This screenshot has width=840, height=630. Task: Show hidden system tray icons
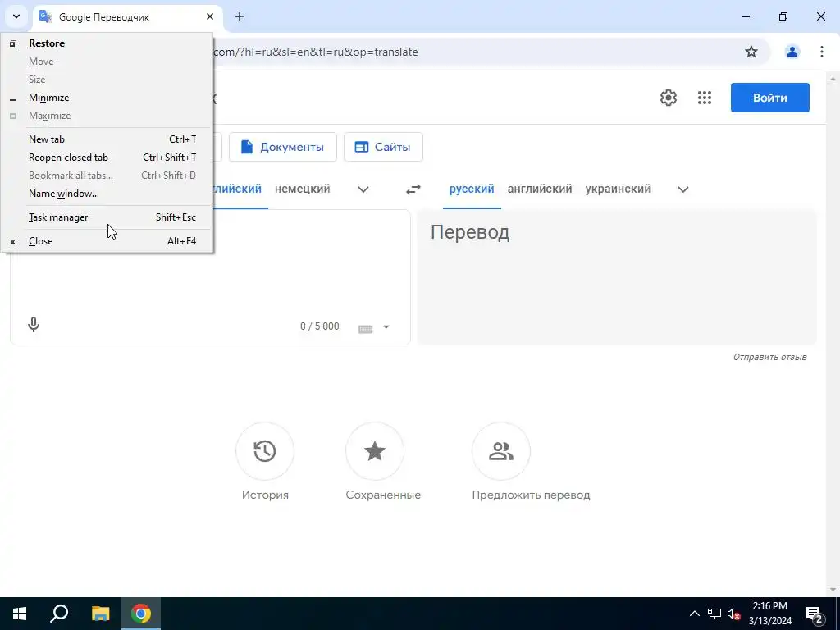pyautogui.click(x=694, y=614)
